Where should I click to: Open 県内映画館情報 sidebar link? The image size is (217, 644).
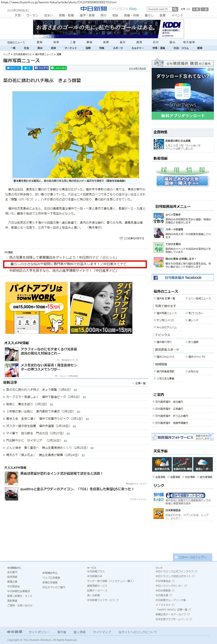tap(165, 372)
